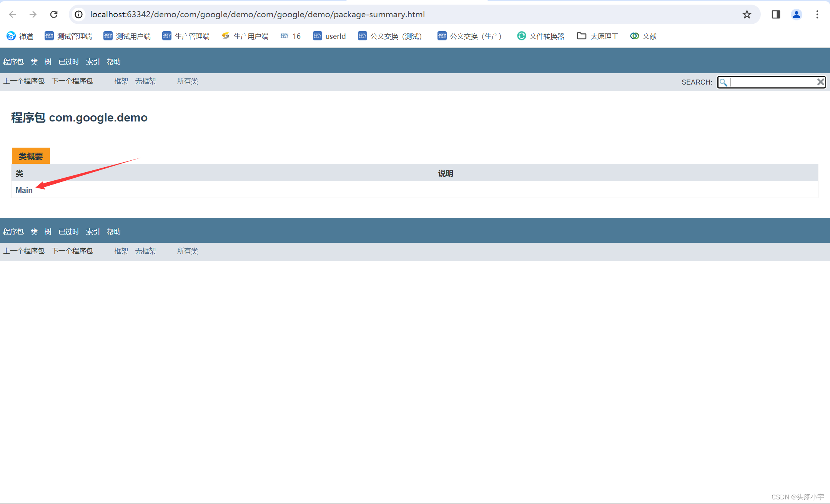Open Chrome three-dot menu
Screen dimensions: 830x504
pos(817,15)
